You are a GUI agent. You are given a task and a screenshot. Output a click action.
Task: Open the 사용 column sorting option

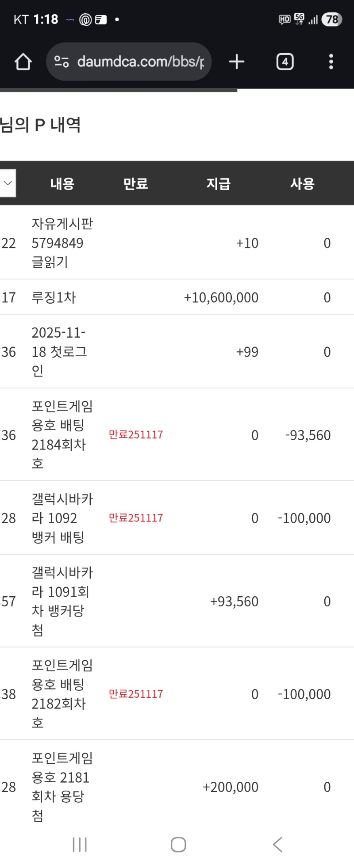302,184
